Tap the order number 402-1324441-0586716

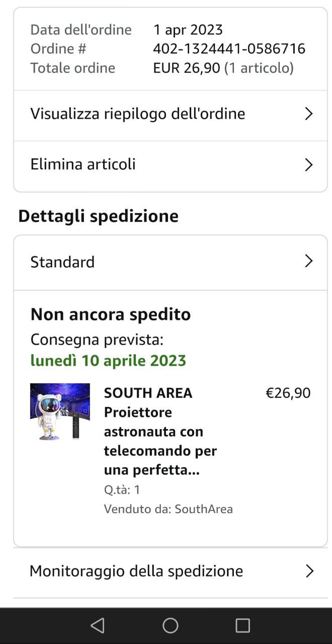click(x=229, y=48)
